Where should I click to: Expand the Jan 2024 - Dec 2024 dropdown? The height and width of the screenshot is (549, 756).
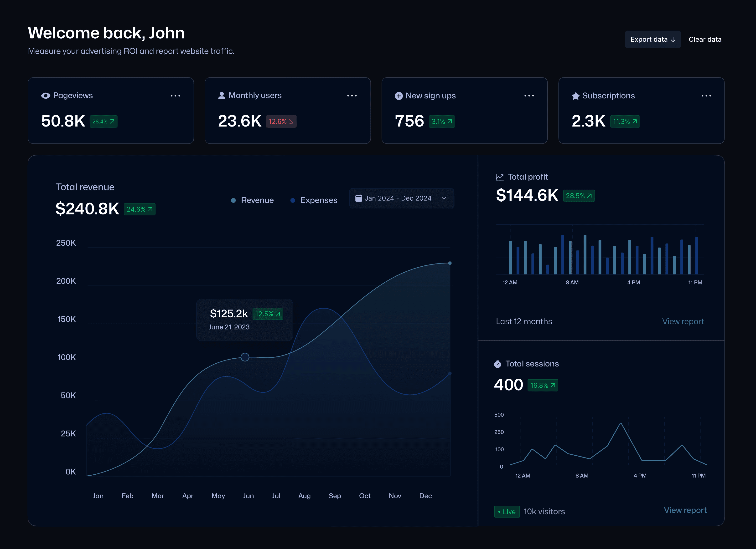(x=444, y=198)
